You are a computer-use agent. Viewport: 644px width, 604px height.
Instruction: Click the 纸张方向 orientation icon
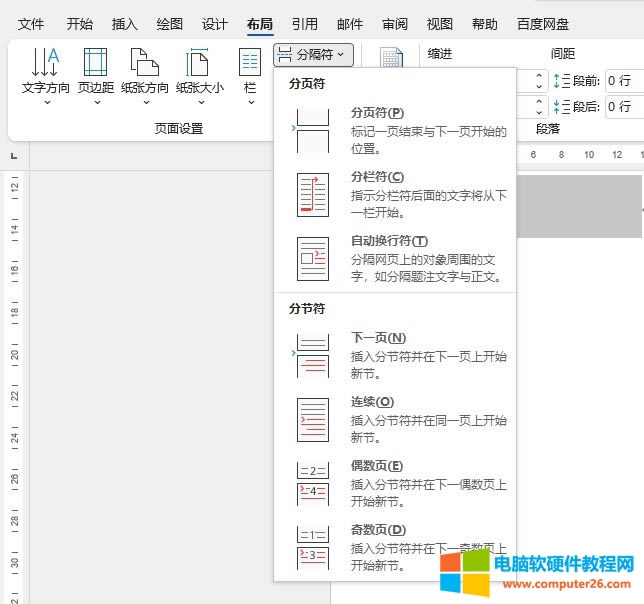[x=145, y=62]
